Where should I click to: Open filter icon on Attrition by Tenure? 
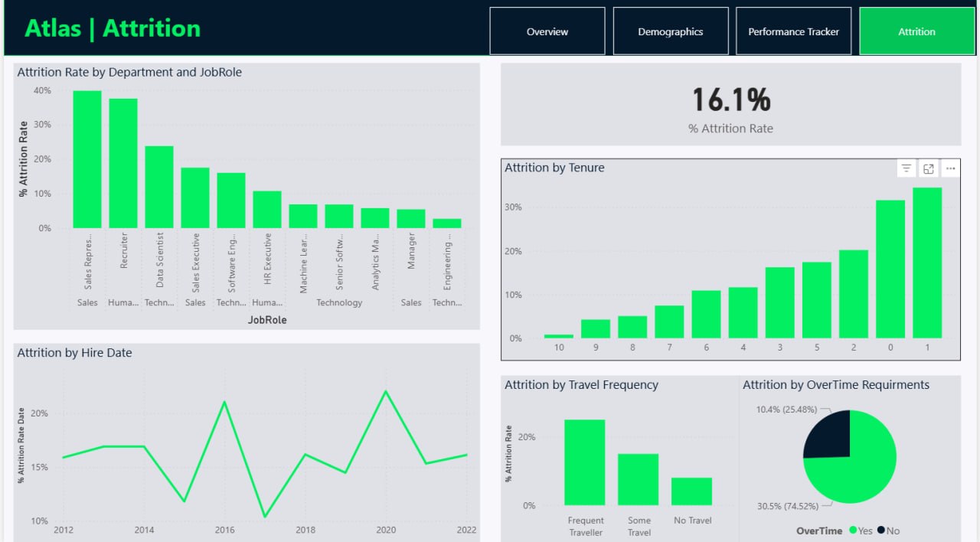click(x=906, y=168)
